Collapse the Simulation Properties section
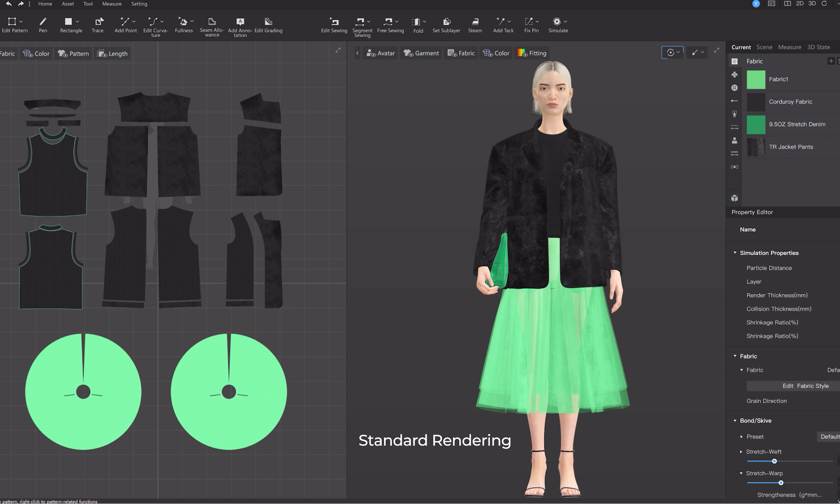The width and height of the screenshot is (840, 504). 735,253
